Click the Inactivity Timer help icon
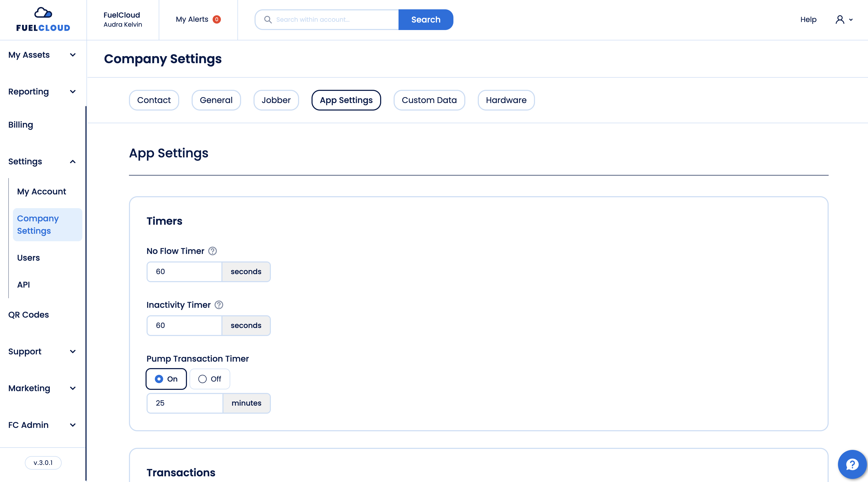Image resolution: width=868 pixels, height=482 pixels. [219, 305]
